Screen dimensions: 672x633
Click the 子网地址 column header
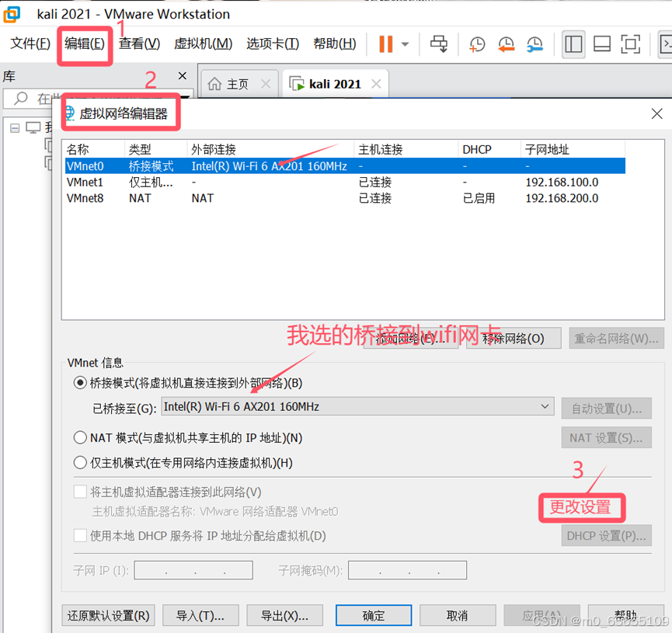coord(573,150)
